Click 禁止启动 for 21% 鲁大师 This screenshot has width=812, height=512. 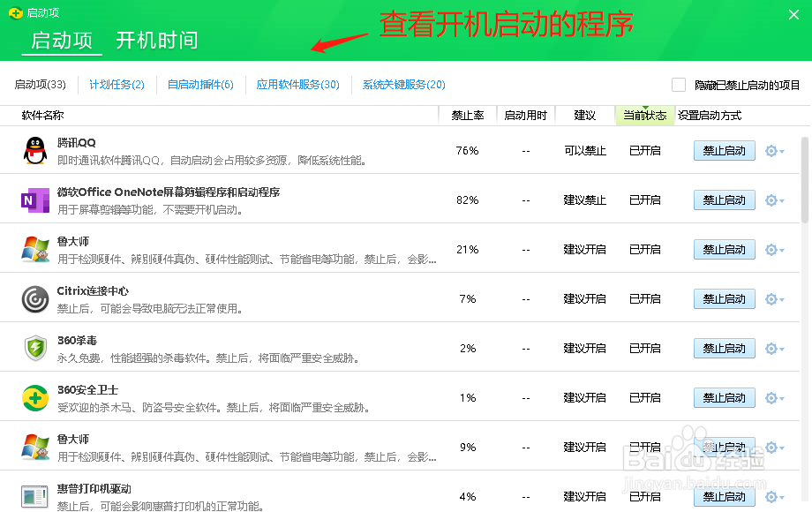[724, 250]
